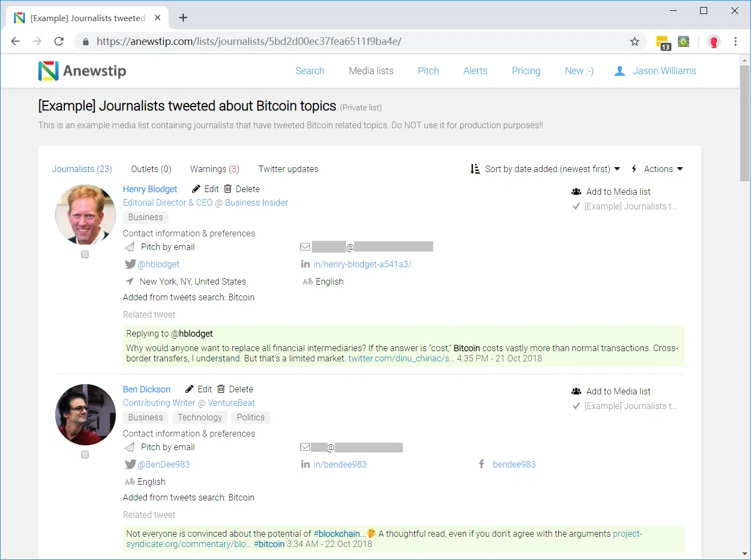
Task: Bookmark this page with the star icon
Action: (635, 42)
